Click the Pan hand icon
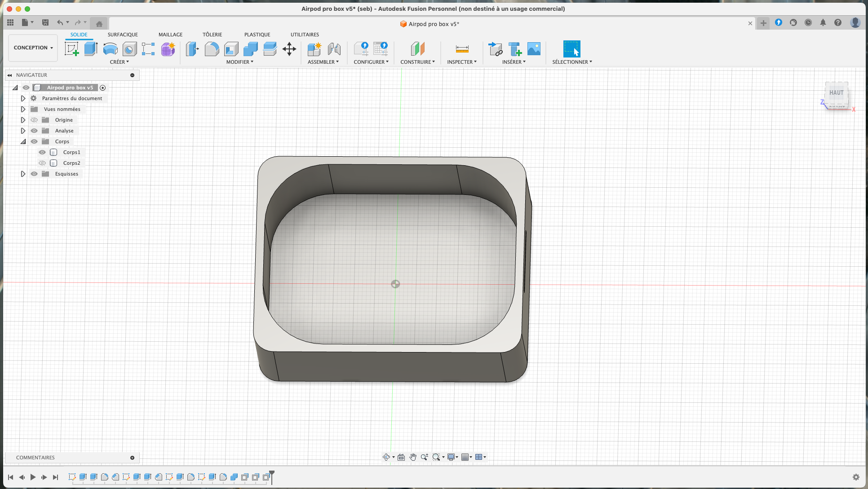 pos(413,457)
